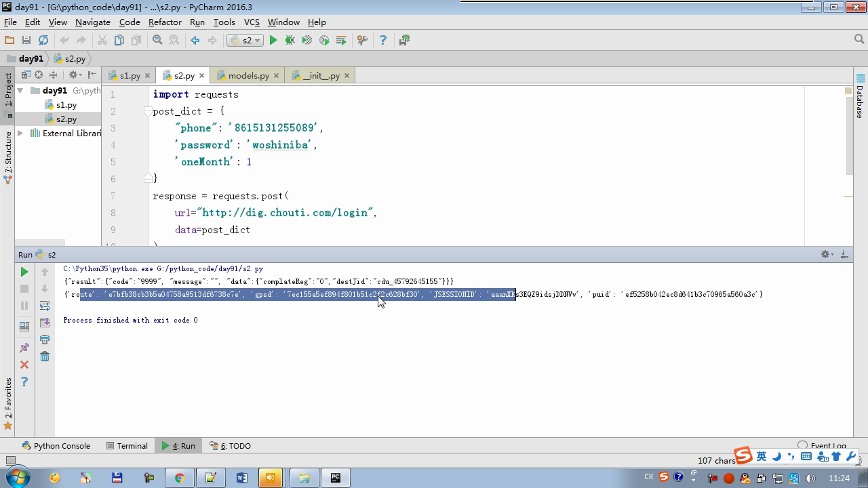868x488 pixels.
Task: Open the Python Console tool window
Action: click(x=56, y=446)
